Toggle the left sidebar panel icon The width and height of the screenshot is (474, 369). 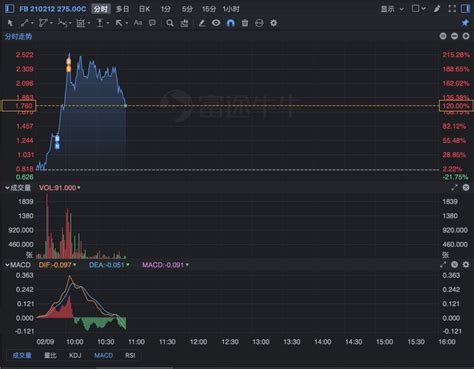pos(10,9)
